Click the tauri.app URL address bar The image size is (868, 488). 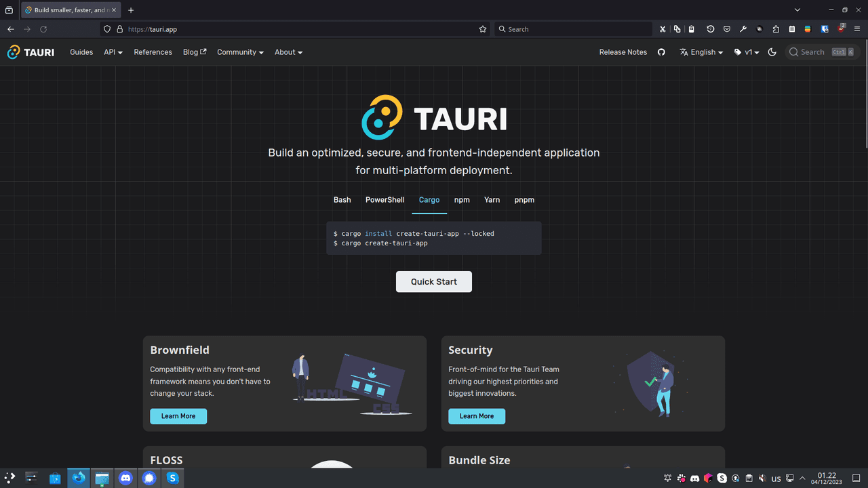pyautogui.click(x=295, y=29)
